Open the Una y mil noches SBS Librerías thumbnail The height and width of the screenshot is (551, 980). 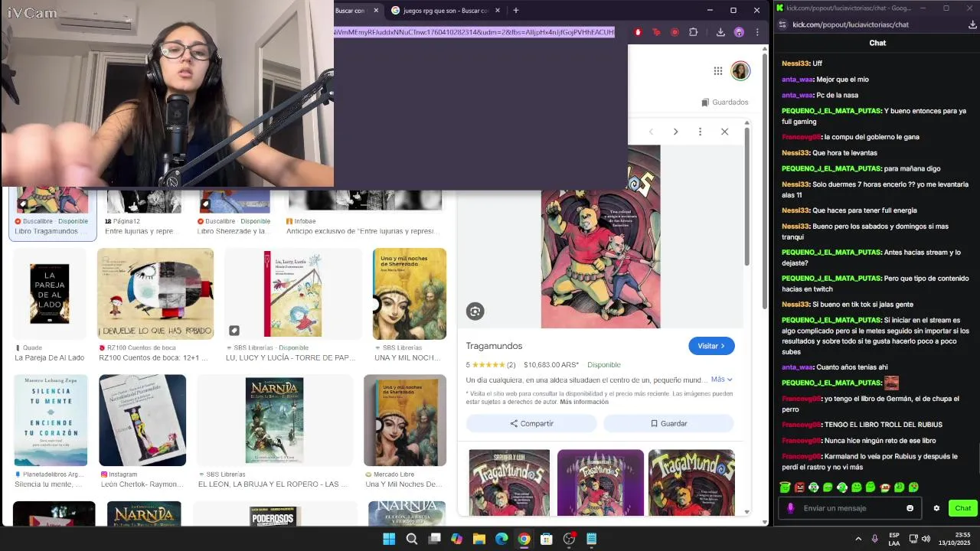point(410,294)
